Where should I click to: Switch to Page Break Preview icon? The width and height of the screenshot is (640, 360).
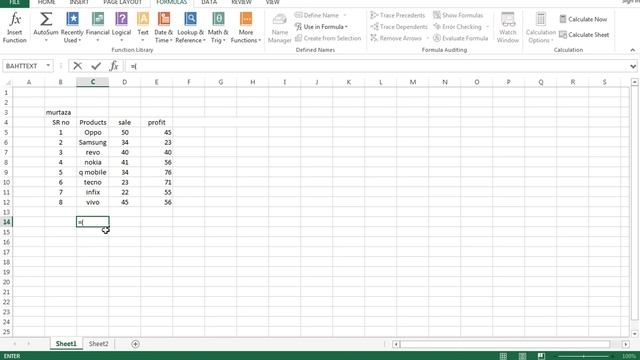[x=541, y=356]
